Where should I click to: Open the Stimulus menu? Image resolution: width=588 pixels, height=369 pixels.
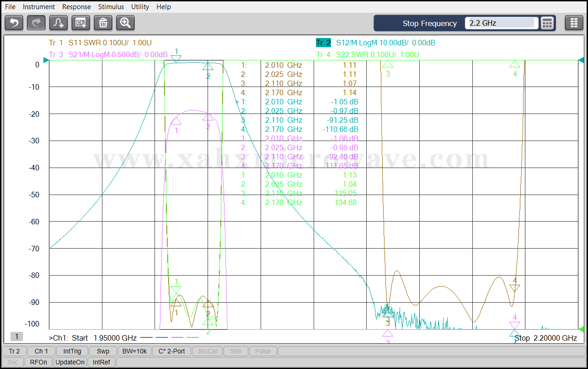111,7
